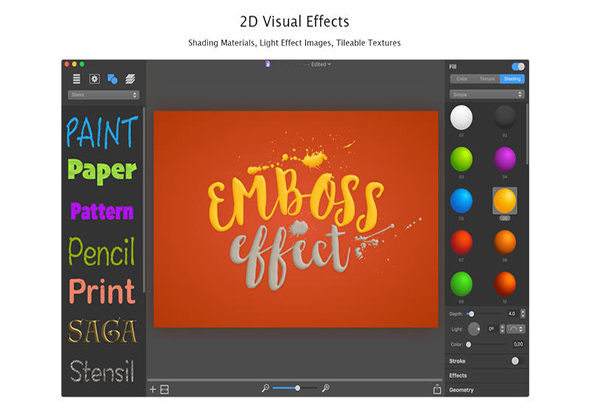Select the purple shading material sphere

pos(505,159)
